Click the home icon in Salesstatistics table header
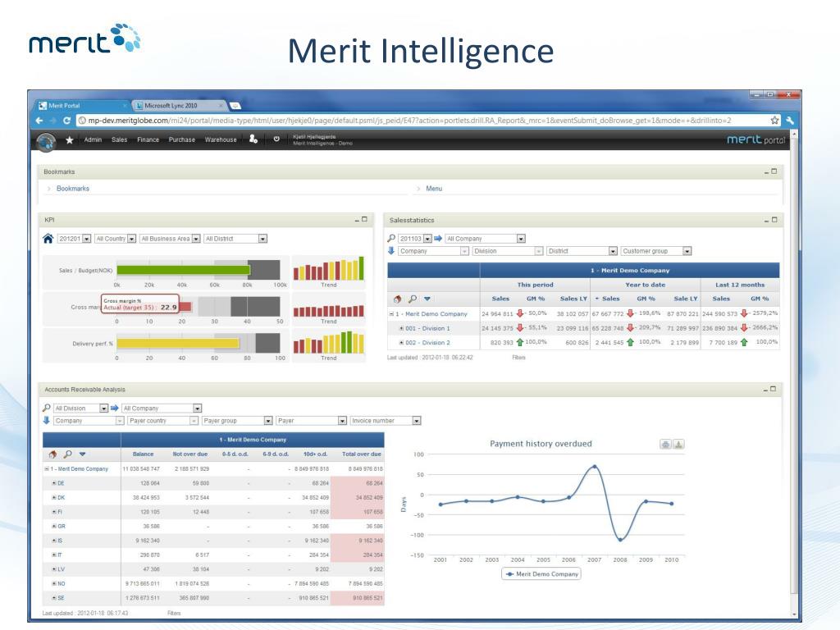The image size is (840, 630). 397,299
